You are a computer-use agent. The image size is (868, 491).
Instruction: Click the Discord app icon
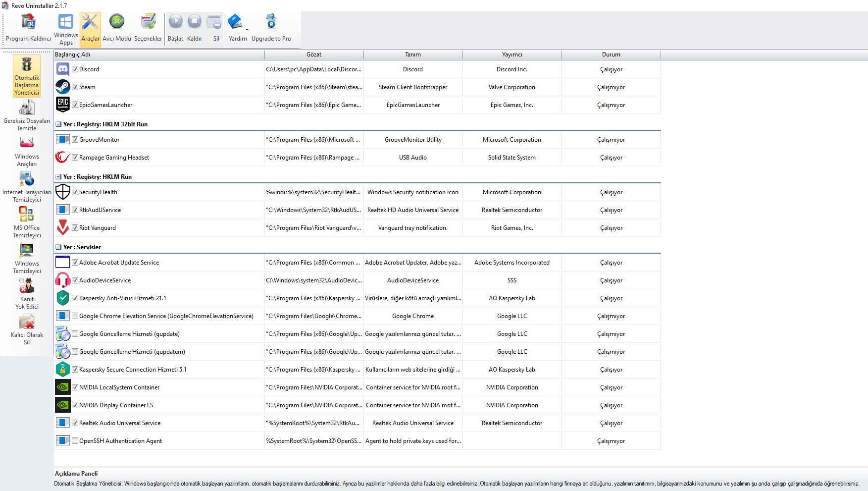point(63,69)
